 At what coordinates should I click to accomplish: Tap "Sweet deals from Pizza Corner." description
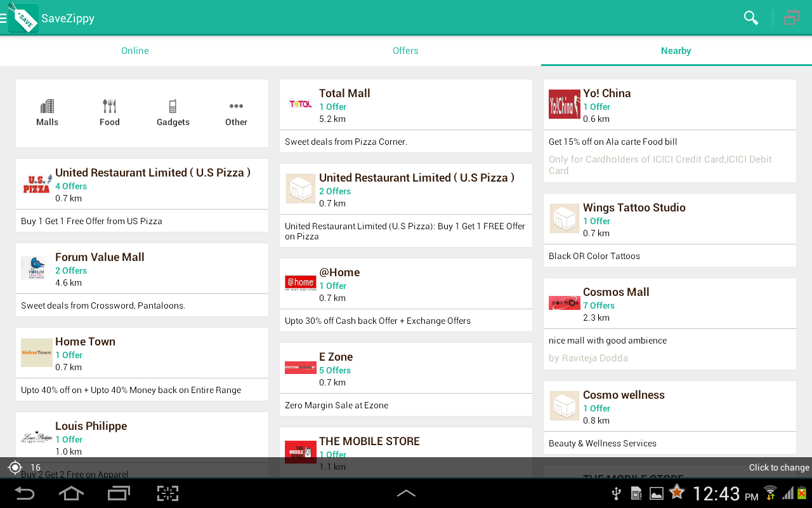pos(346,142)
